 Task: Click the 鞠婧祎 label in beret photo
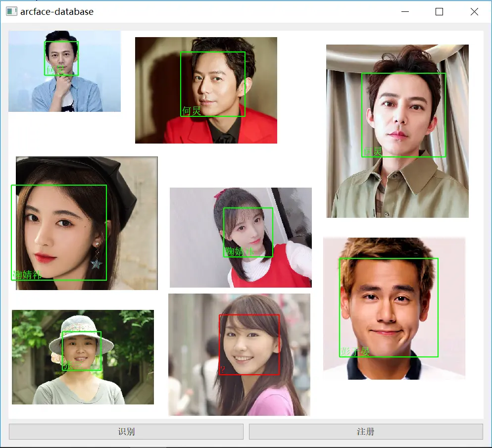(x=27, y=275)
